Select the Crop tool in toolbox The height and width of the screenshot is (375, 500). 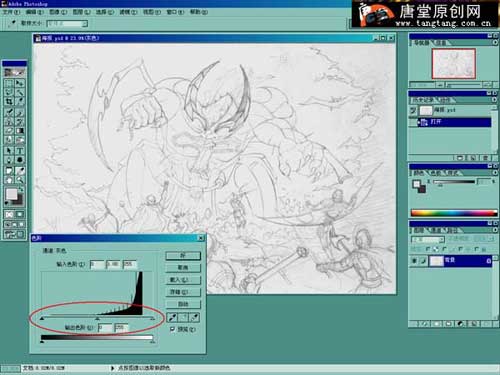coord(9,102)
